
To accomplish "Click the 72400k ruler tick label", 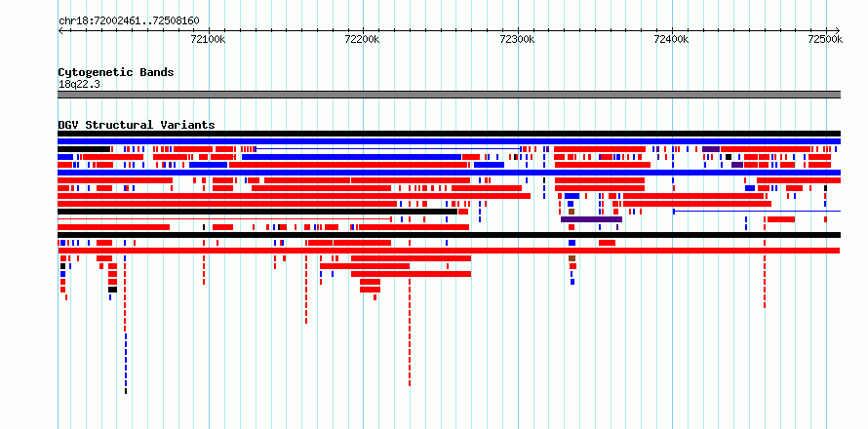I will pos(672,39).
